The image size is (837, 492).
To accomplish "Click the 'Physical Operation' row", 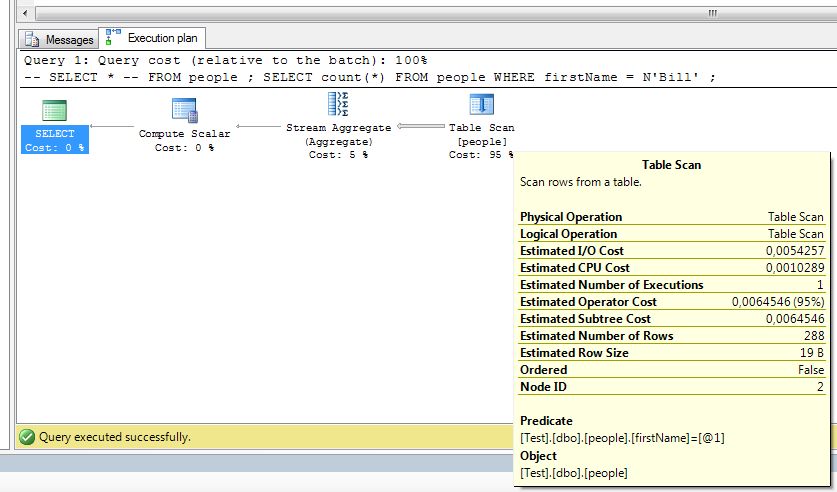I will pos(672,217).
